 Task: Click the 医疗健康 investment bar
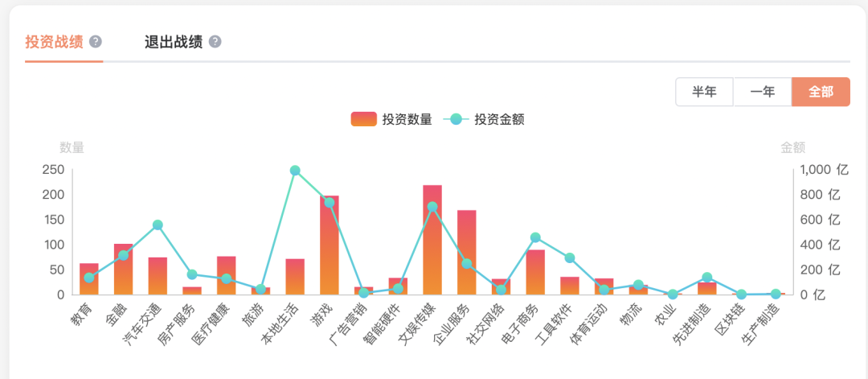tap(227, 275)
